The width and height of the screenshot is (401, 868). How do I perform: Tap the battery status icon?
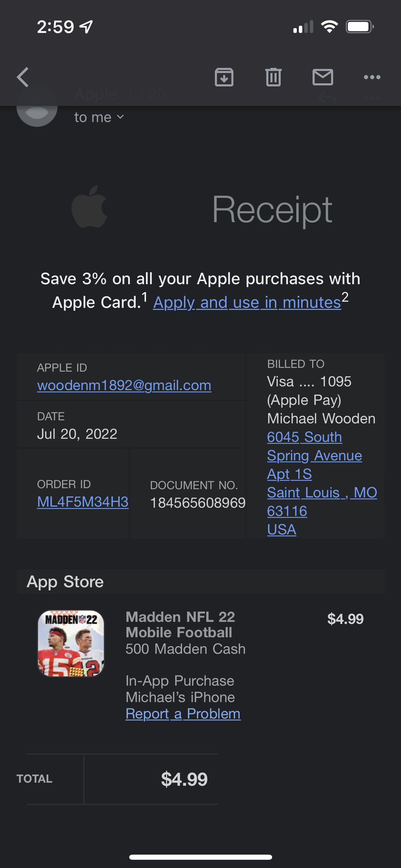359,27
